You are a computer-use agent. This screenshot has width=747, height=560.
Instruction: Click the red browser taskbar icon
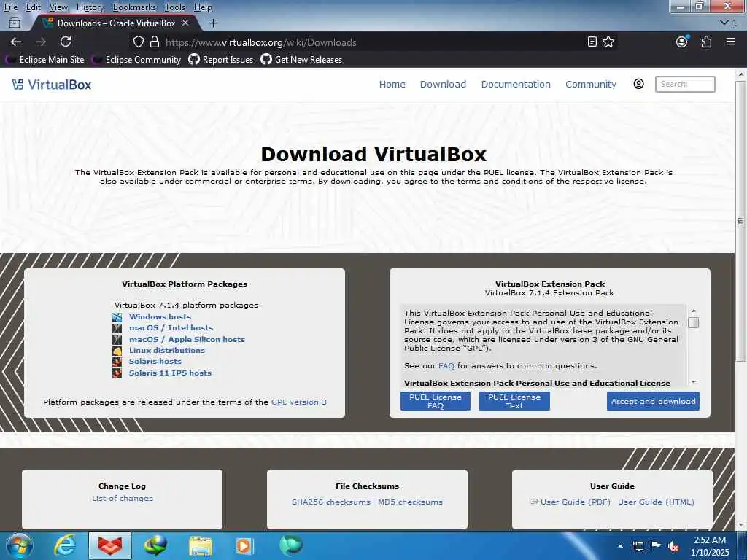coord(110,545)
